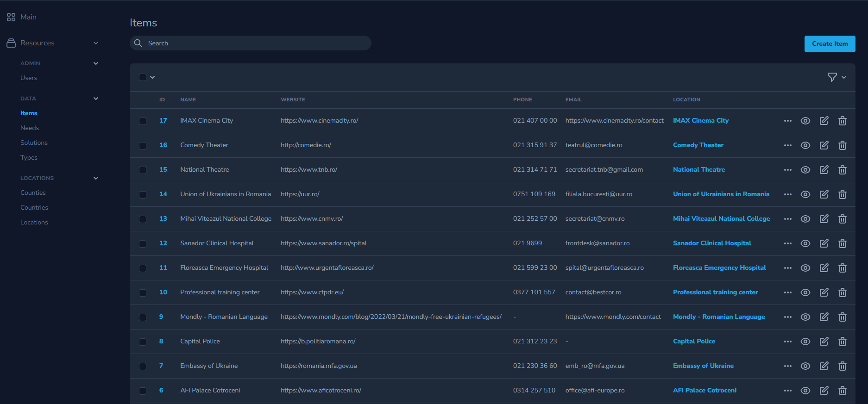Open the IMAX Cinema City location link
868x404 pixels.
[x=700, y=120]
